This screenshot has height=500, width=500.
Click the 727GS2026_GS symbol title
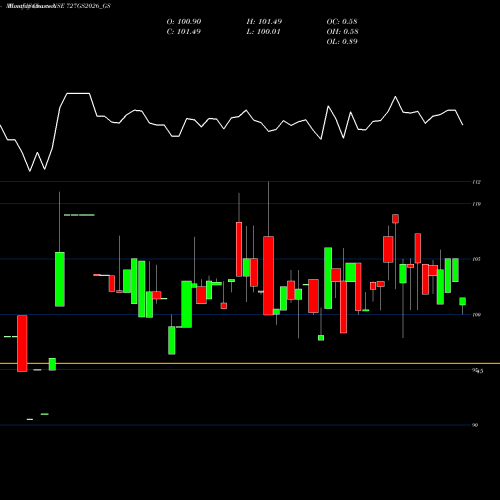pyautogui.click(x=88, y=6)
